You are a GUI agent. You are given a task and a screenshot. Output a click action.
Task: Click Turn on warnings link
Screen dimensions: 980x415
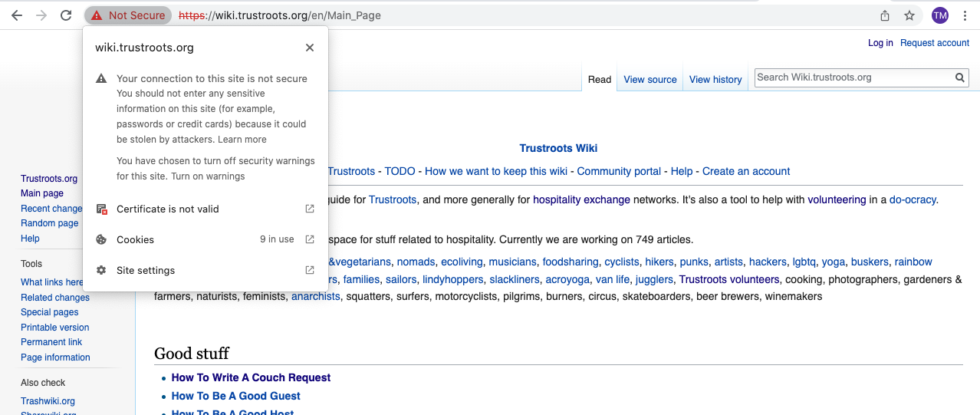coord(208,176)
